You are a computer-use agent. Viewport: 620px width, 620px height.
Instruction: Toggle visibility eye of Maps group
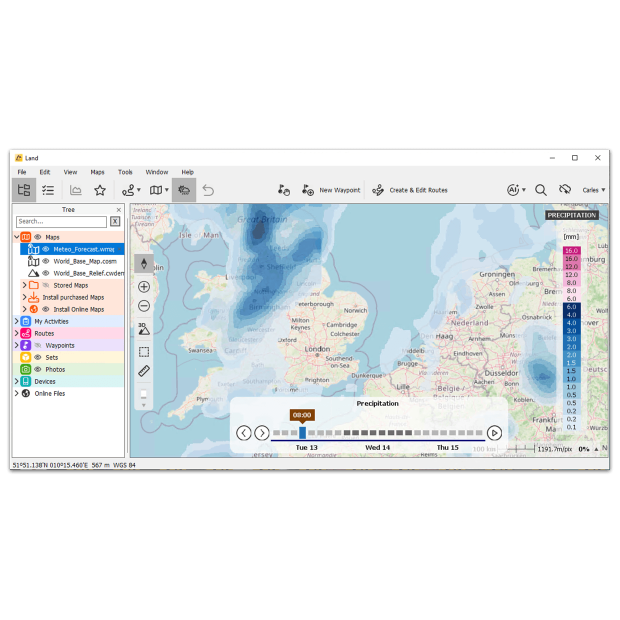(38, 237)
